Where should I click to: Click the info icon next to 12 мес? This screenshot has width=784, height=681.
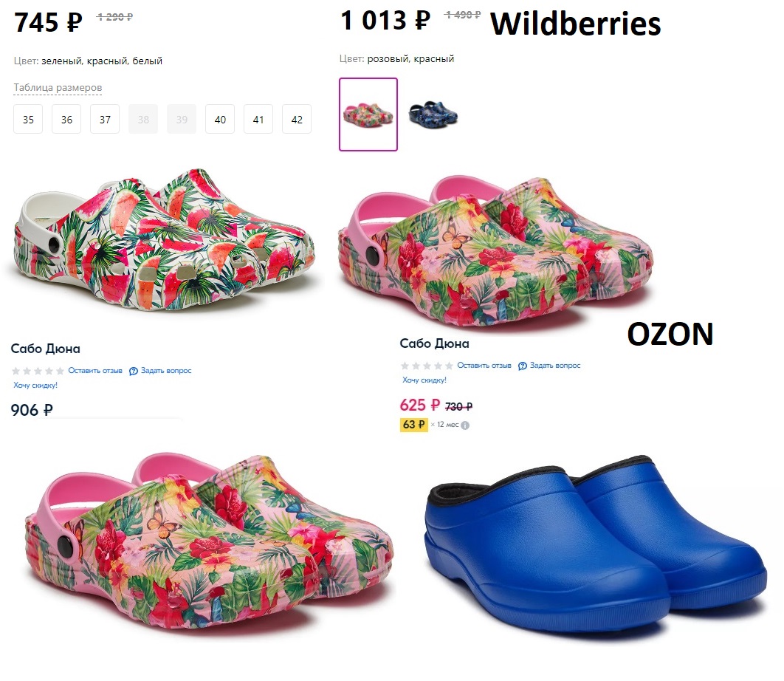click(465, 425)
